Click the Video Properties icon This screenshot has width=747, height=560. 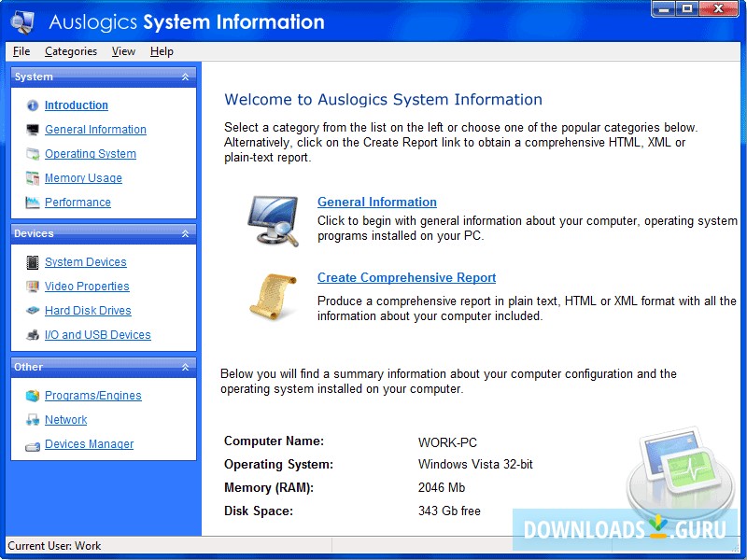tap(33, 287)
